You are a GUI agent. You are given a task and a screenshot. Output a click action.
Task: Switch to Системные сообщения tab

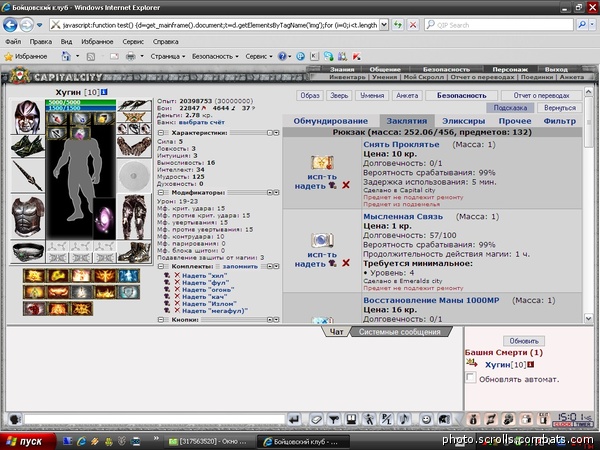pos(399,332)
